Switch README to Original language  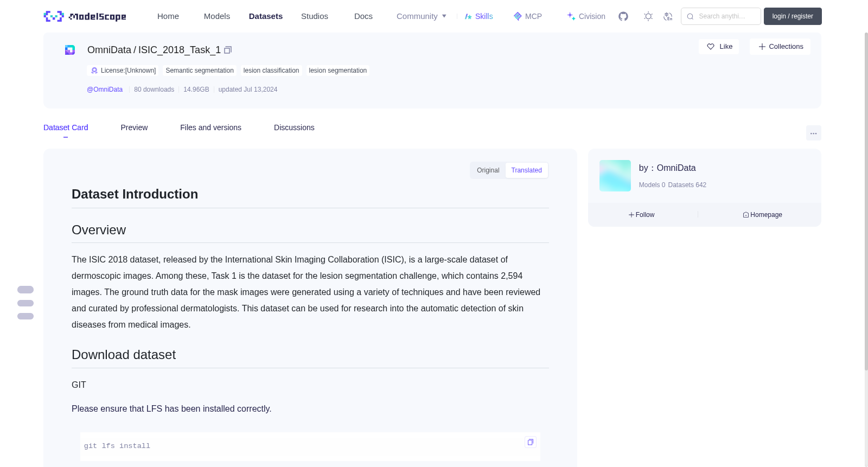click(488, 170)
